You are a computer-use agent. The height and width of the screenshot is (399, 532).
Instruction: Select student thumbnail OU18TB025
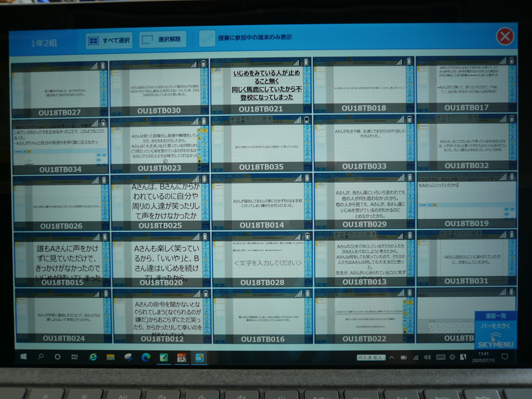point(160,203)
